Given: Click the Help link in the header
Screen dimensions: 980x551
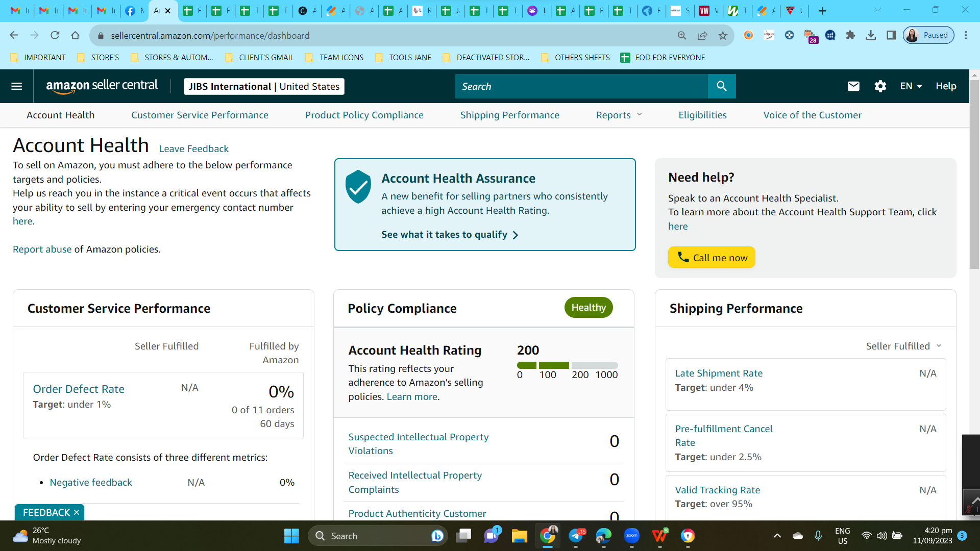Looking at the screenshot, I should coord(946,86).
